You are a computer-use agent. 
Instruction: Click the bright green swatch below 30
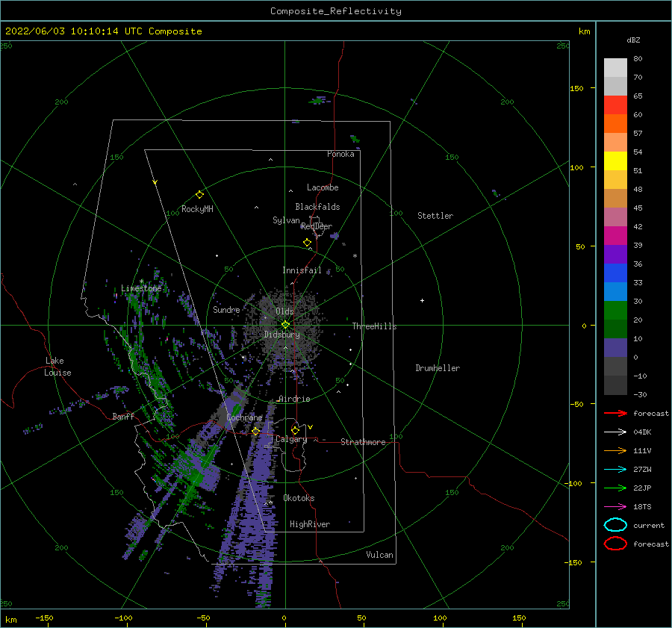[x=615, y=311]
